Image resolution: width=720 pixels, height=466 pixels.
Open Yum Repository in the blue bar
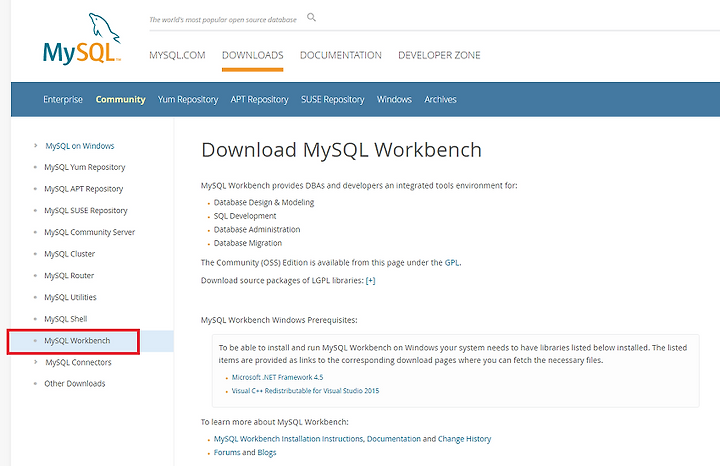[188, 99]
